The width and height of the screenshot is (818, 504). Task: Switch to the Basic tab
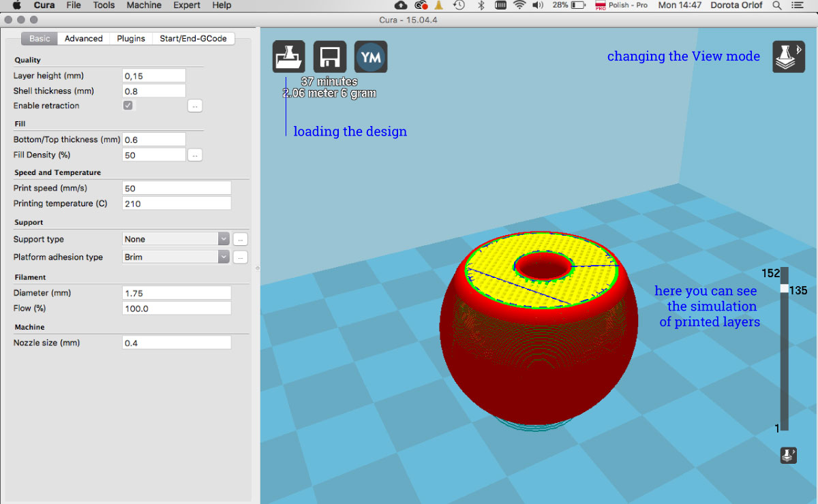click(40, 39)
